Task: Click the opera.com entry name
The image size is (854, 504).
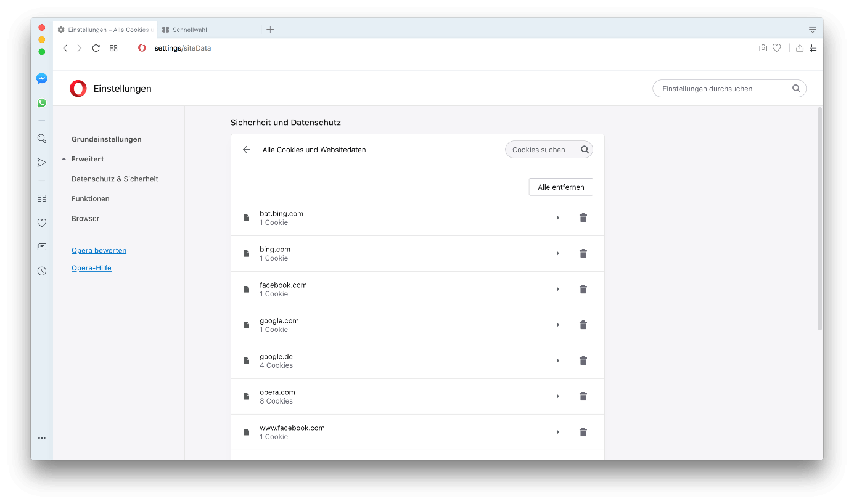Action: point(277,392)
